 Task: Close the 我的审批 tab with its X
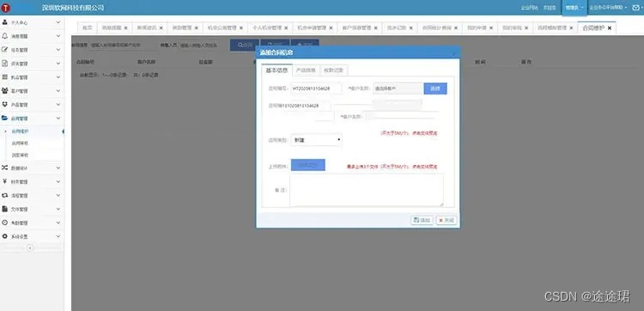[526, 28]
